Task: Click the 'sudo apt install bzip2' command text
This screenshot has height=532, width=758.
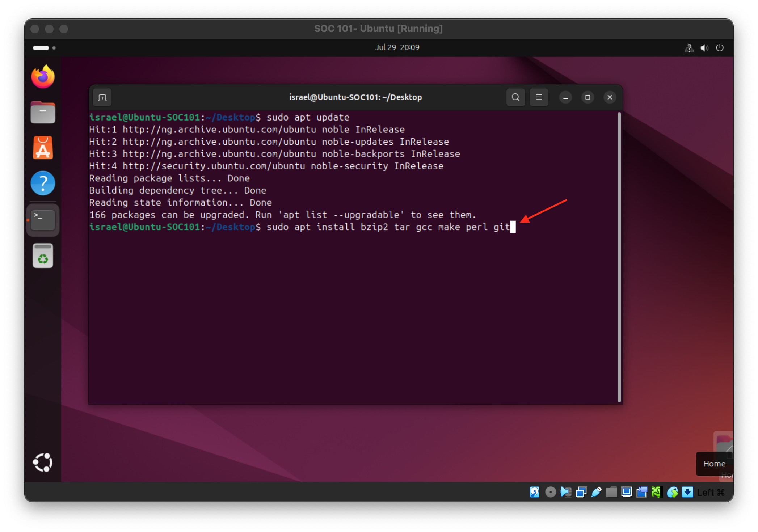Action: [x=388, y=227]
